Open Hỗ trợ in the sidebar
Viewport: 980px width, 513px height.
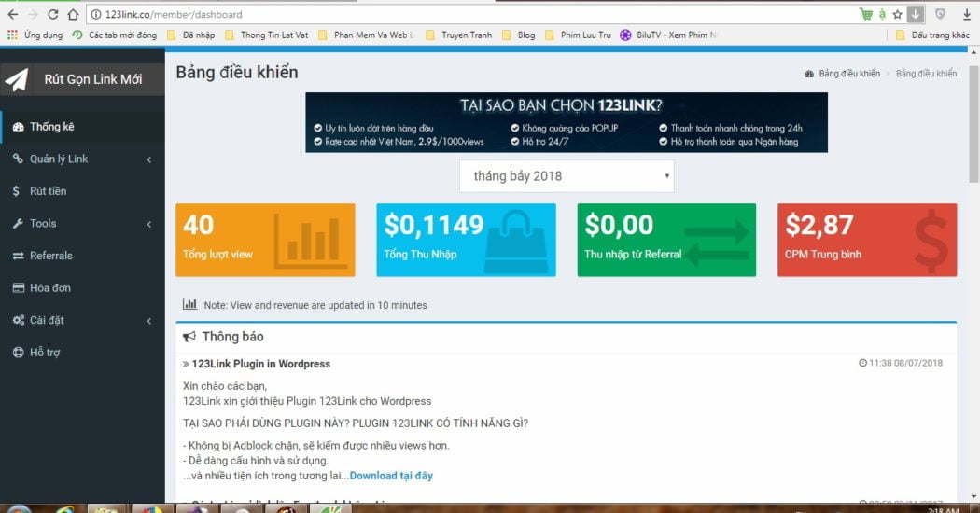pyautogui.click(x=82, y=353)
